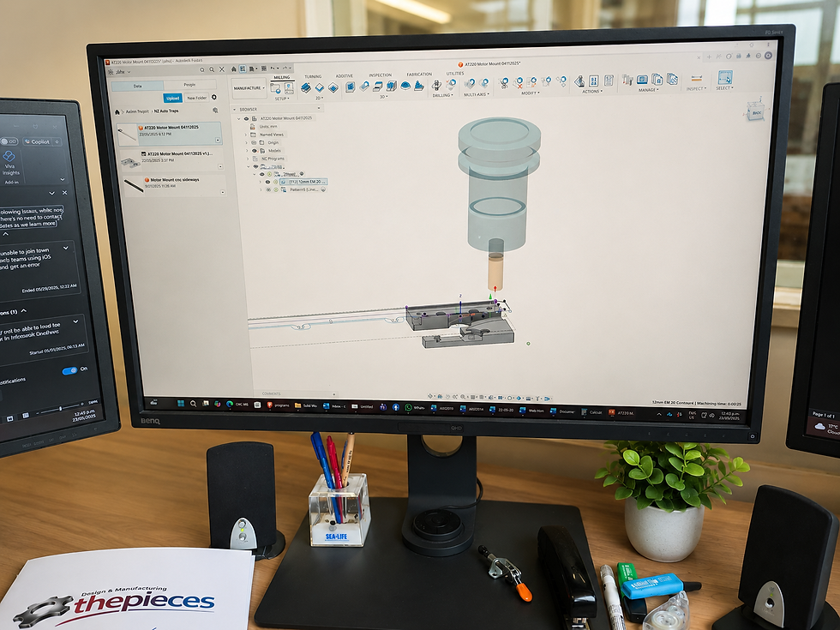Screen dimensions: 840x630
Task: Switch to the TURNING tab
Action: pos(313,76)
